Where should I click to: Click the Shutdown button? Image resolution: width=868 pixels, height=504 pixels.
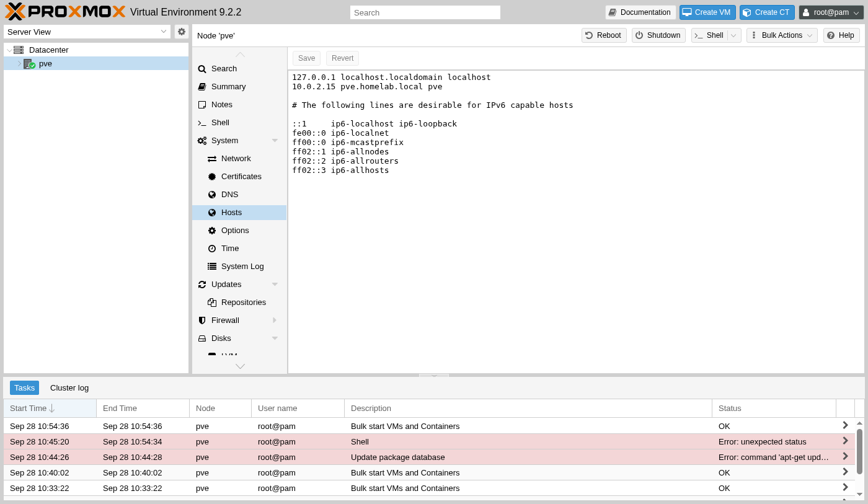(x=658, y=35)
